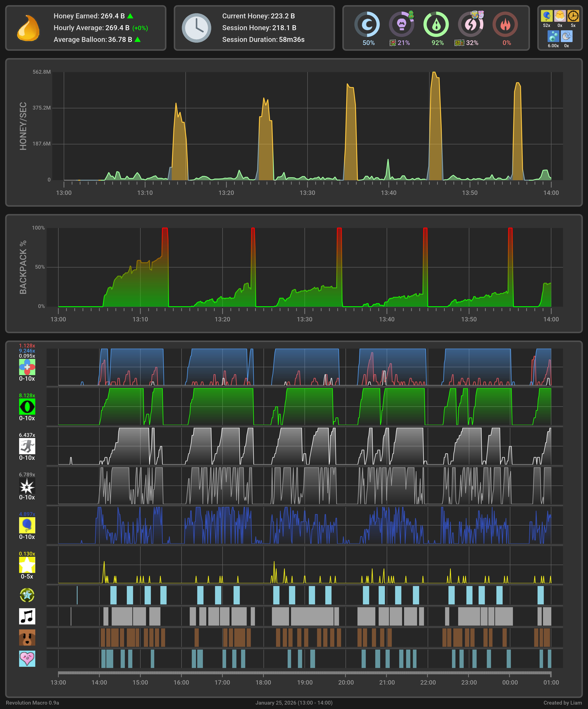Click the brown bear row icon

point(27,637)
